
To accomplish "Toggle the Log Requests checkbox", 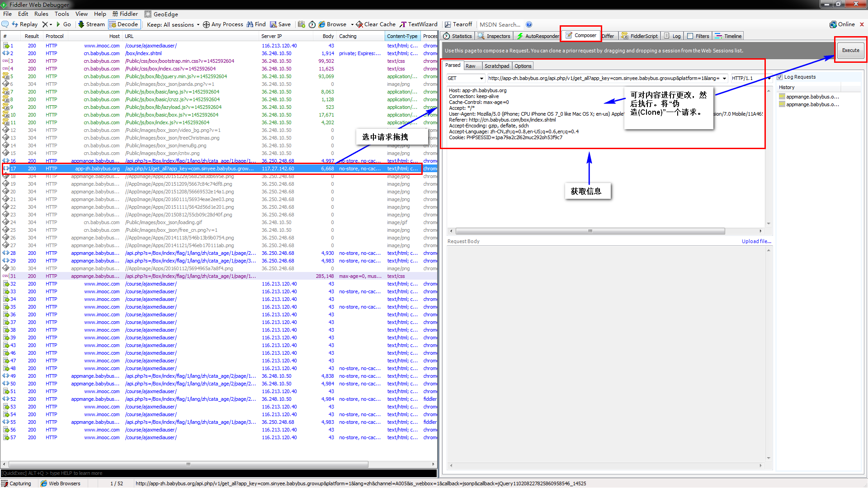I will click(779, 76).
